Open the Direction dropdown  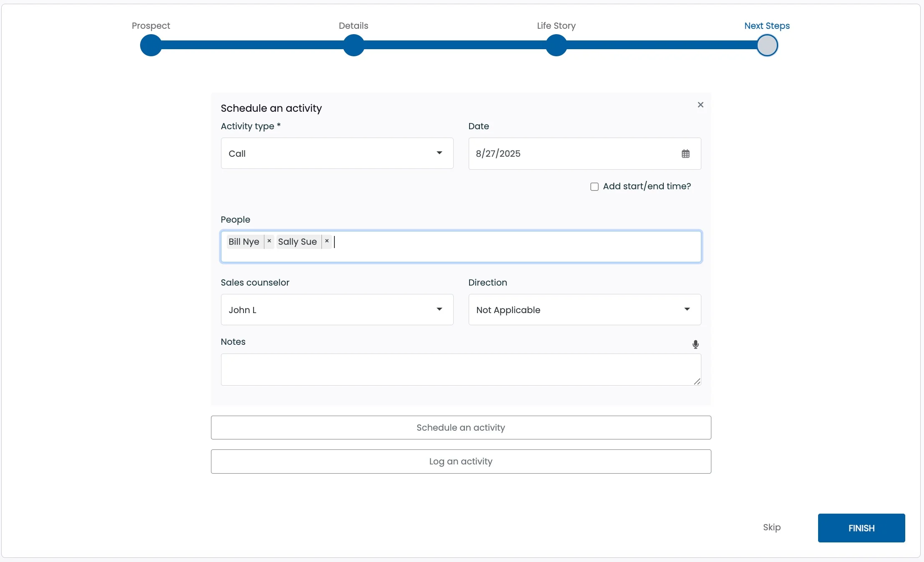(x=584, y=310)
